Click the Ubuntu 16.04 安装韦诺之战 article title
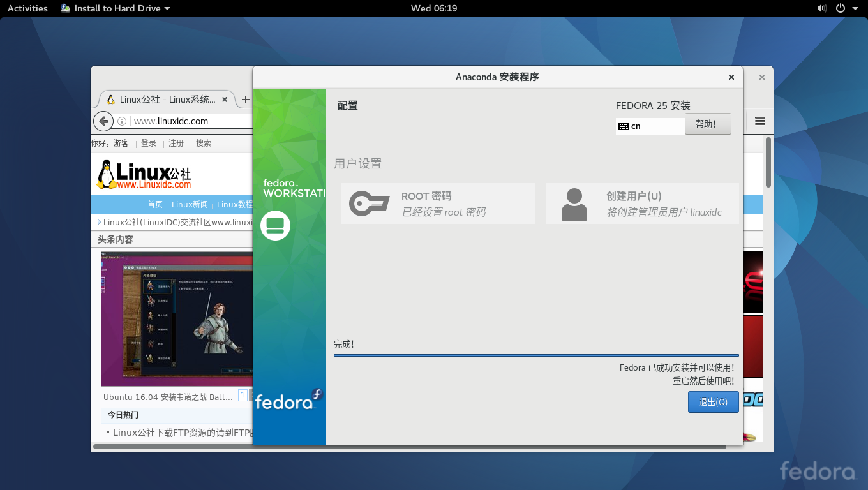This screenshot has width=868, height=490. click(168, 397)
